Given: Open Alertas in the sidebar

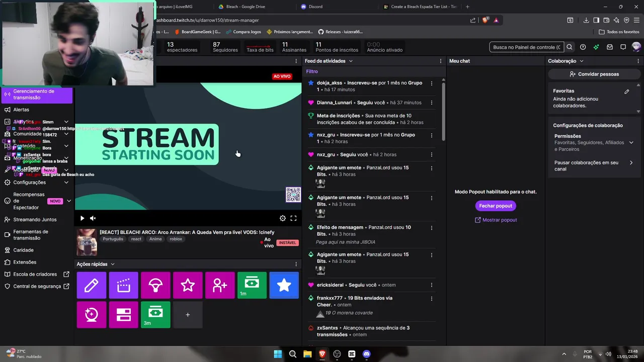Looking at the screenshot, I should tap(21, 110).
